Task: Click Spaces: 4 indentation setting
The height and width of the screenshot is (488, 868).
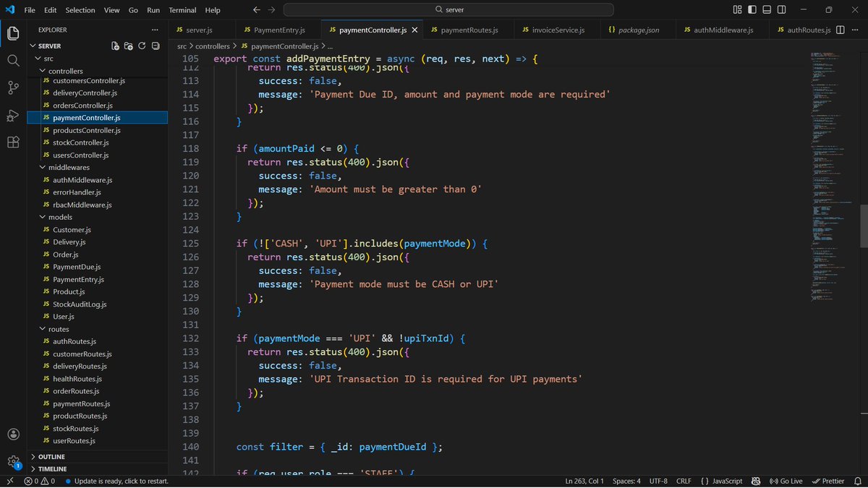Action: [x=626, y=481]
